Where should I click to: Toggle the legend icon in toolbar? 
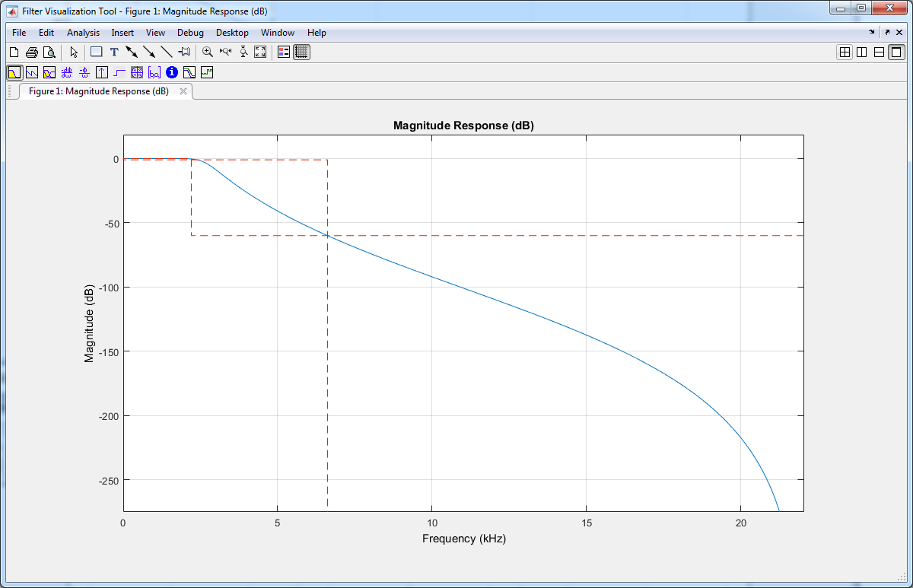(x=284, y=52)
